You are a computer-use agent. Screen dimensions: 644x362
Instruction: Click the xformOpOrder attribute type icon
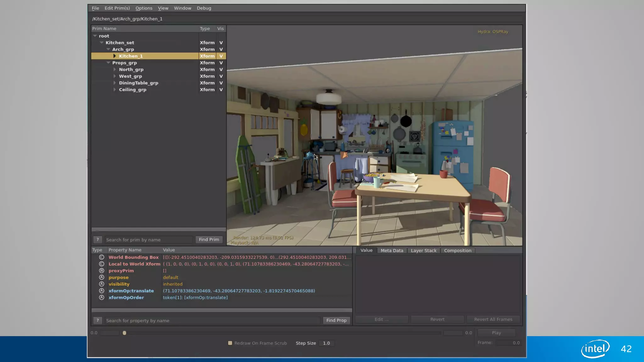(102, 297)
